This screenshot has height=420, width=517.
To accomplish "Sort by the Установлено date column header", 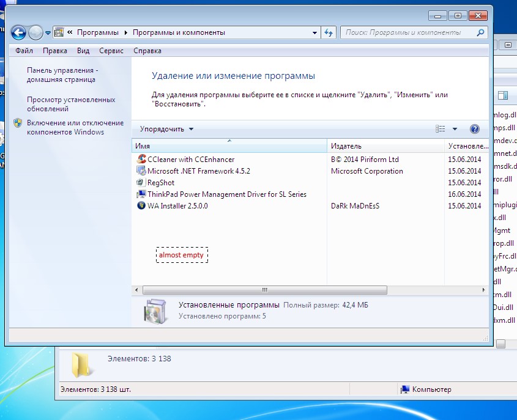I will tap(467, 146).
